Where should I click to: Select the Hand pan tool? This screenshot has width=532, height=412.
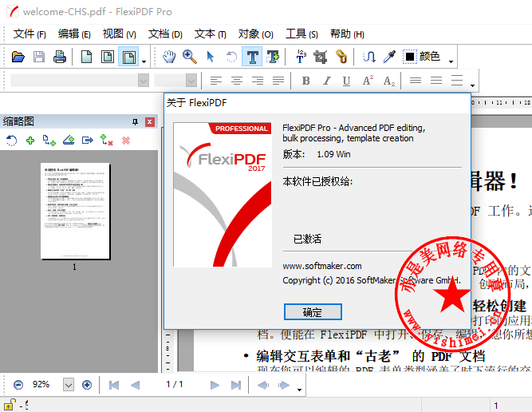[x=169, y=57]
